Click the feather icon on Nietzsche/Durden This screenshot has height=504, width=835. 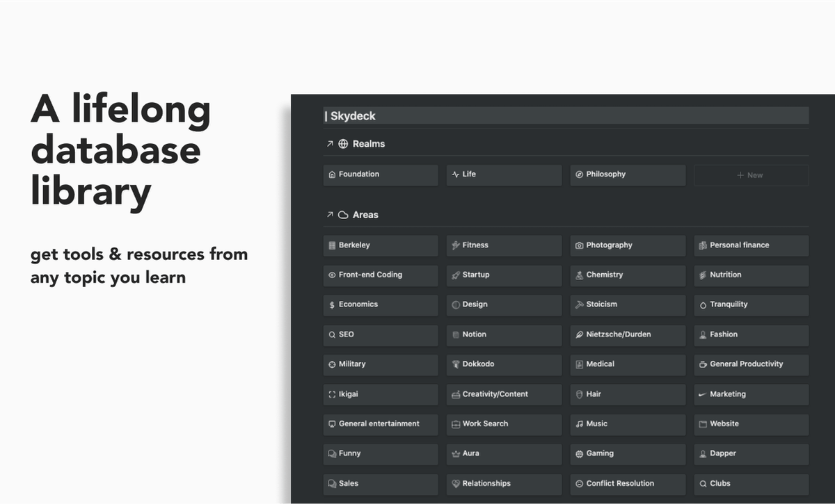coord(579,334)
